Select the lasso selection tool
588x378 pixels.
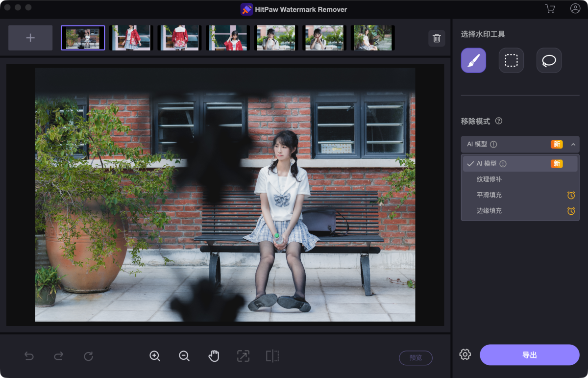click(549, 60)
